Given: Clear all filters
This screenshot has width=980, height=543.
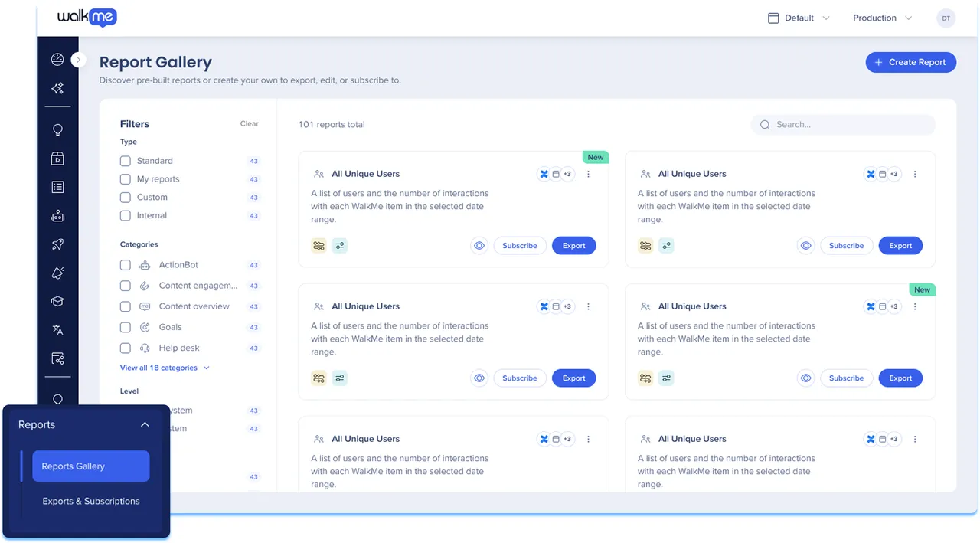Looking at the screenshot, I should pyautogui.click(x=250, y=123).
